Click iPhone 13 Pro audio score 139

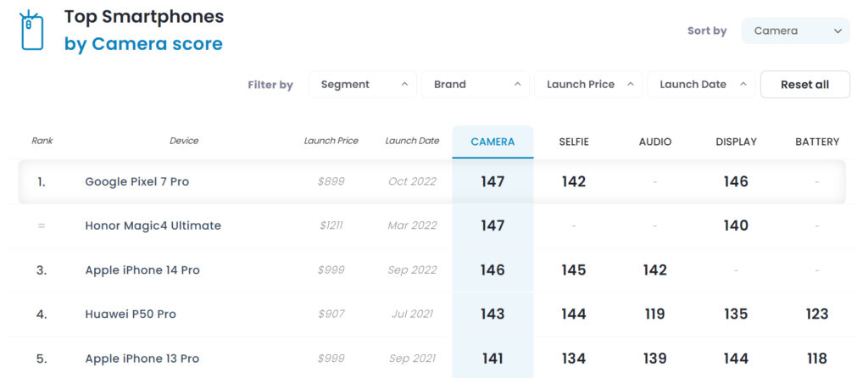[655, 359]
